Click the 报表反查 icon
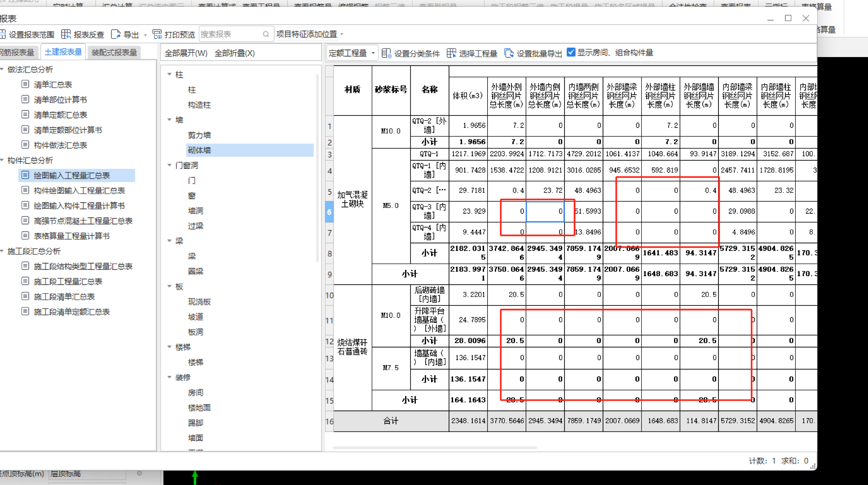 coord(66,35)
